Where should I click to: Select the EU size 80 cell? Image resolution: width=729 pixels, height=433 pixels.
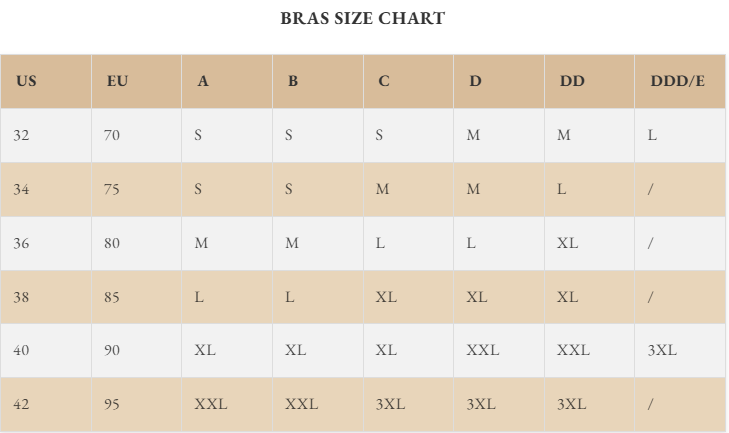[x=111, y=243]
